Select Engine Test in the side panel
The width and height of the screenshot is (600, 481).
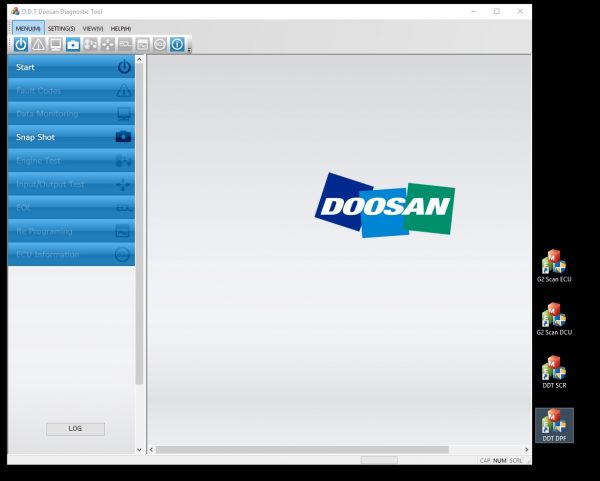point(71,161)
